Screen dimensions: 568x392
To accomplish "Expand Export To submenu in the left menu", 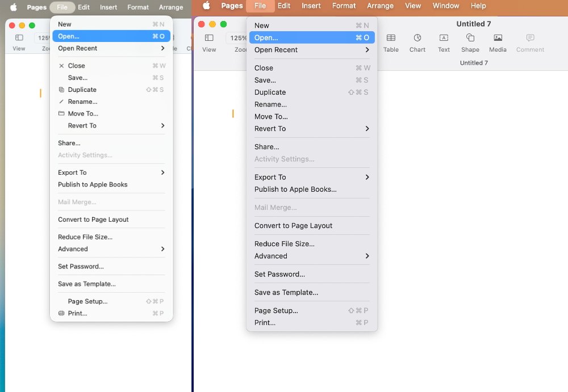I will [x=111, y=172].
